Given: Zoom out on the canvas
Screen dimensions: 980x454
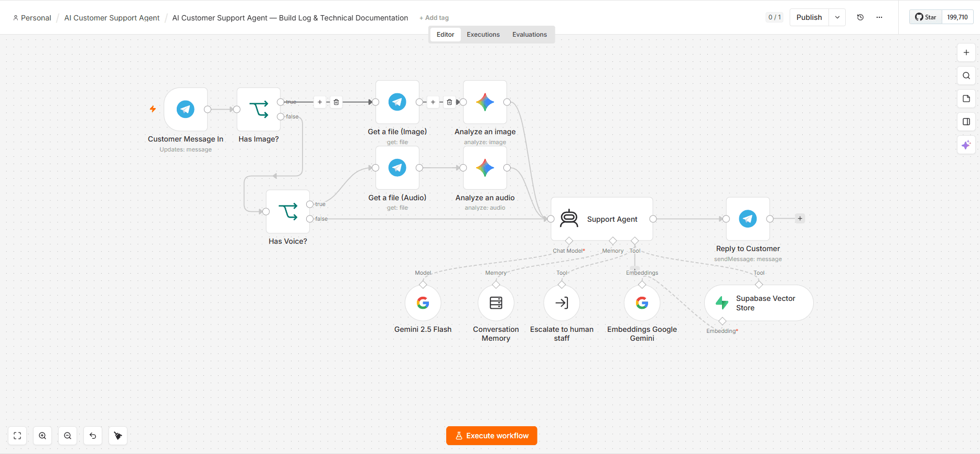Looking at the screenshot, I should click(x=68, y=436).
